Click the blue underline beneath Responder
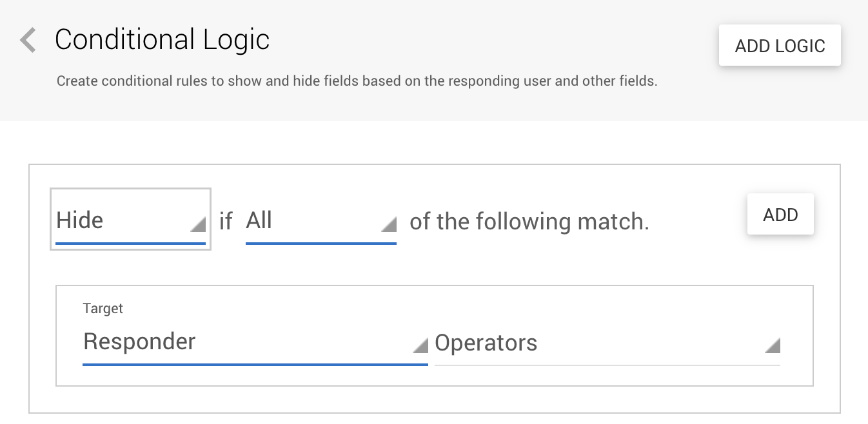868x424 pixels. click(255, 364)
